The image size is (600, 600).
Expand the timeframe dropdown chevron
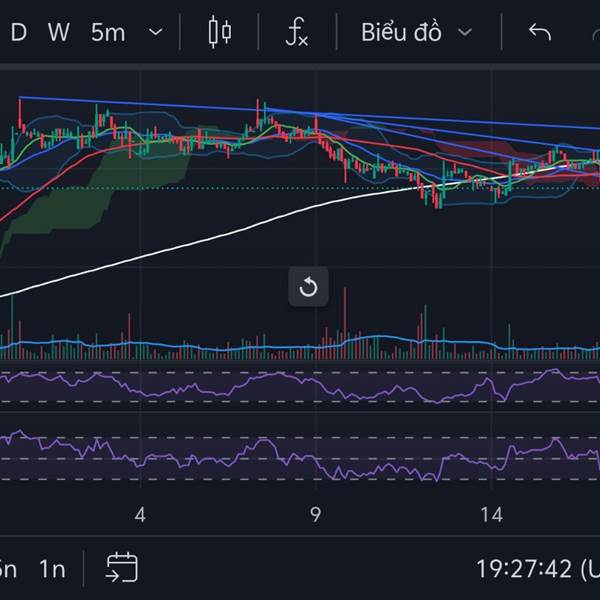click(155, 32)
